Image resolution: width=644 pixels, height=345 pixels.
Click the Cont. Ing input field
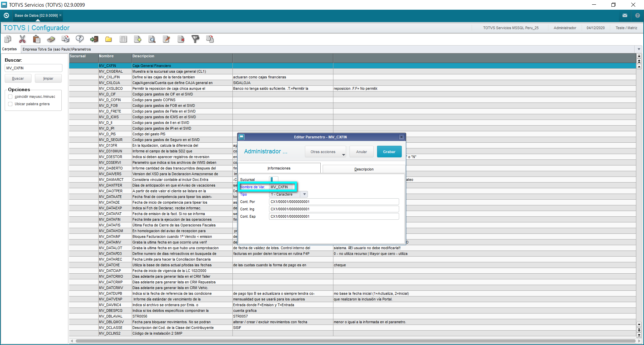[x=334, y=209]
